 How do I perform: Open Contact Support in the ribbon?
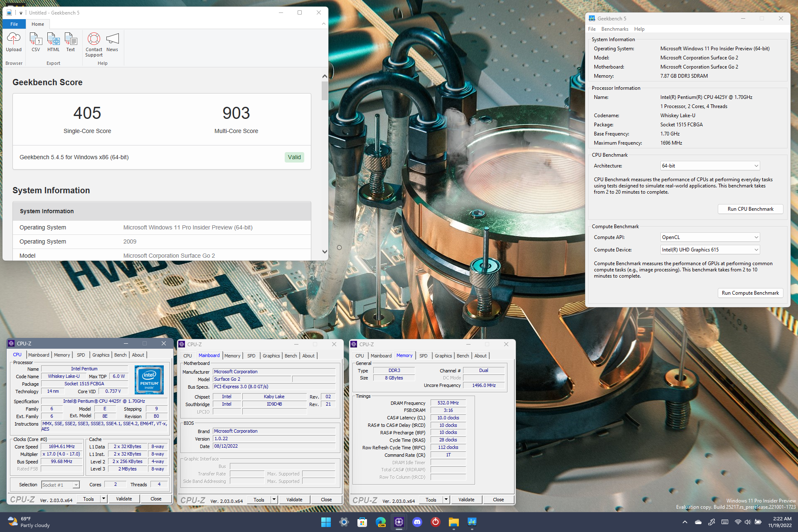(94, 45)
